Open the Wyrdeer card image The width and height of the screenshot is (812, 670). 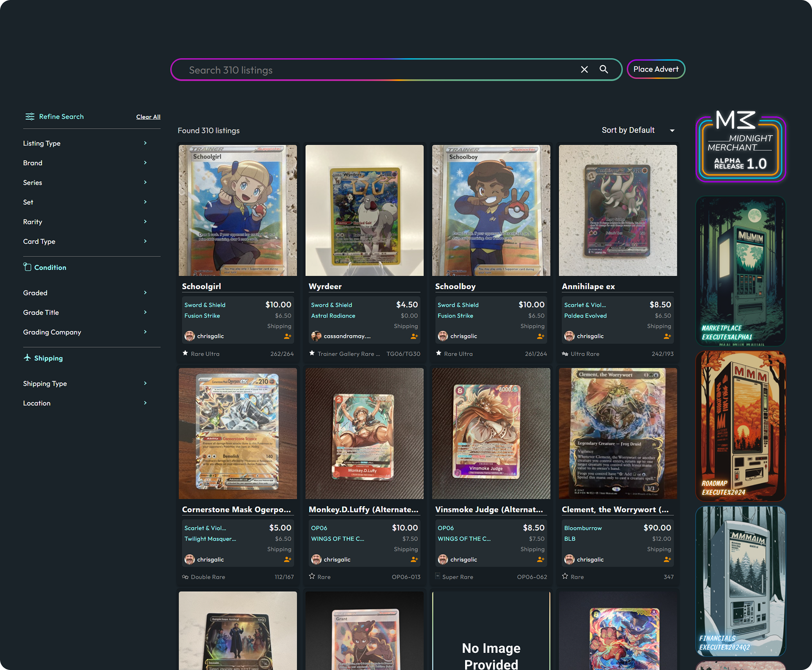click(365, 211)
